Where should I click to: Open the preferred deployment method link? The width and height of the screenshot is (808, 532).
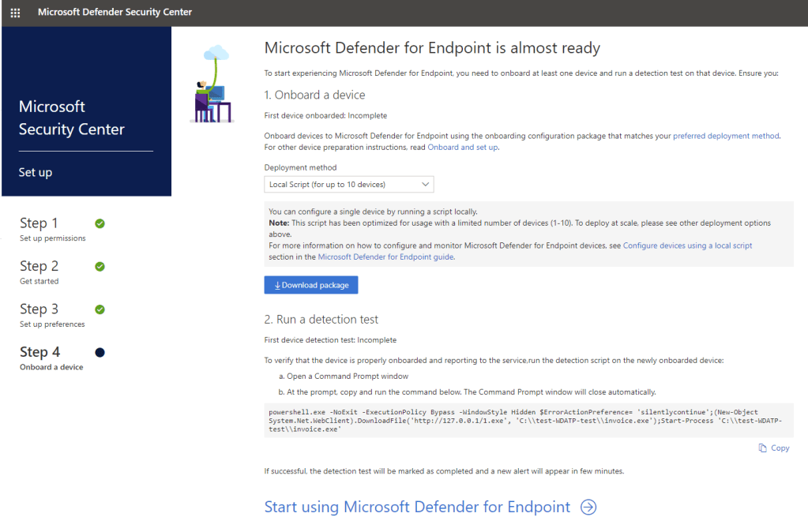coord(725,136)
